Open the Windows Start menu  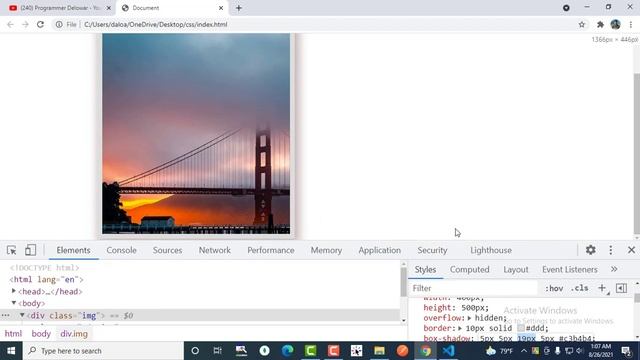(x=11, y=351)
